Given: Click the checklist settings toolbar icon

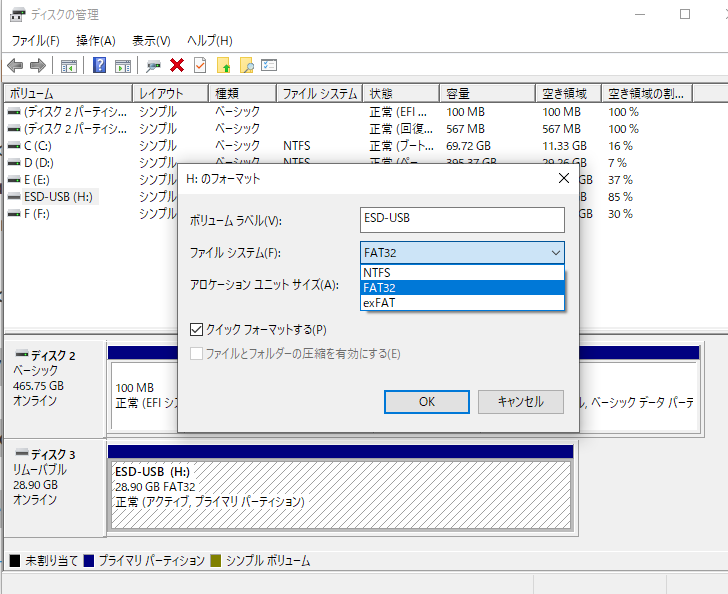Looking at the screenshot, I should [x=269, y=65].
